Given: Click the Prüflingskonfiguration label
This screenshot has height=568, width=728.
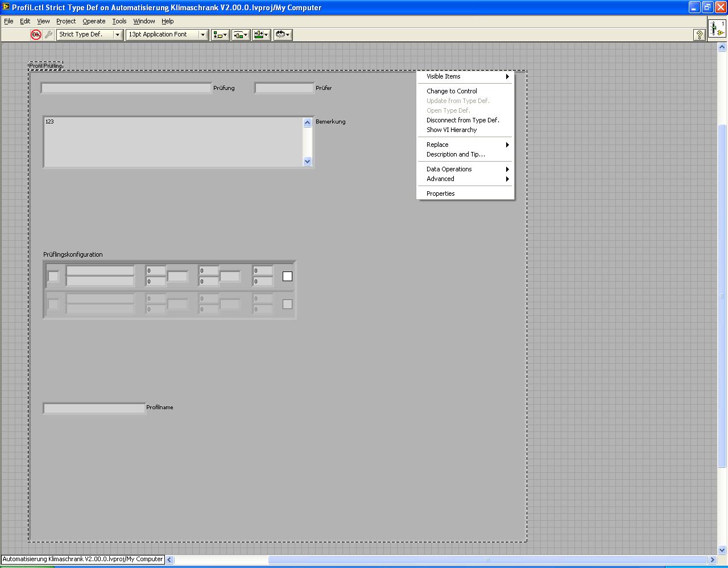Looking at the screenshot, I should point(73,254).
